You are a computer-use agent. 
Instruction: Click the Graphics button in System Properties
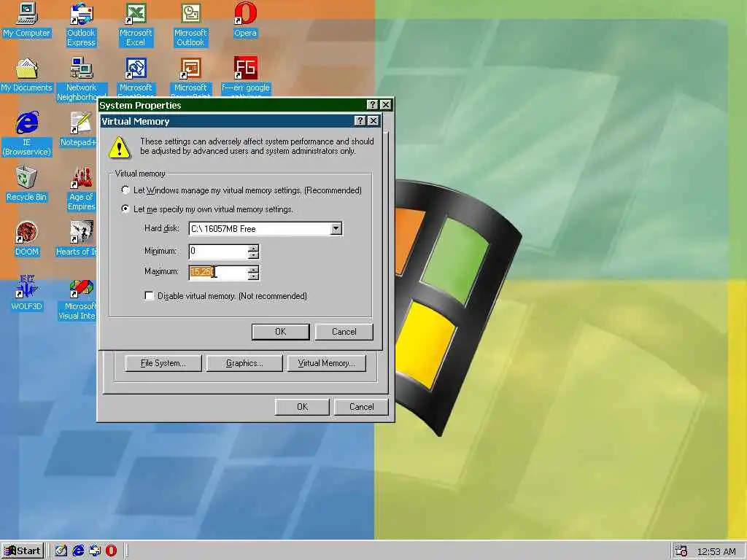point(244,363)
